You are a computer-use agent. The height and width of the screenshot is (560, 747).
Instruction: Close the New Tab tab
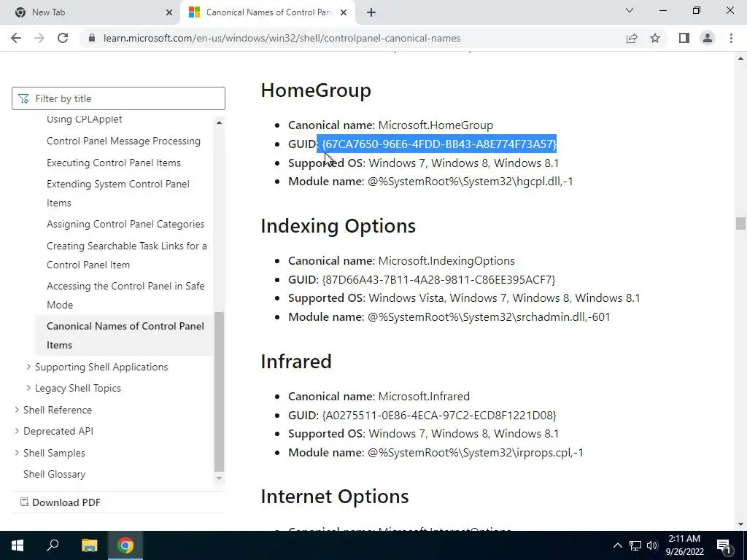[x=169, y=12]
